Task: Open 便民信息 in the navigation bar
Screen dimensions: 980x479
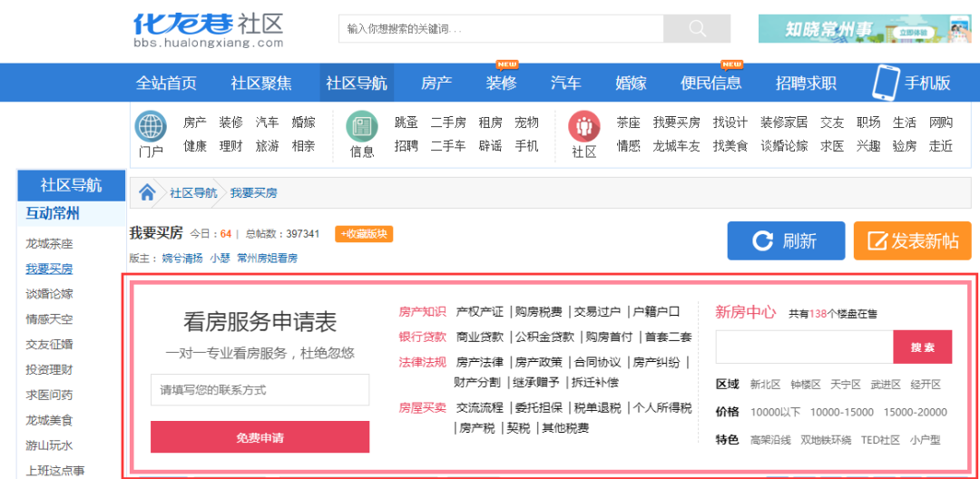Action: point(710,83)
